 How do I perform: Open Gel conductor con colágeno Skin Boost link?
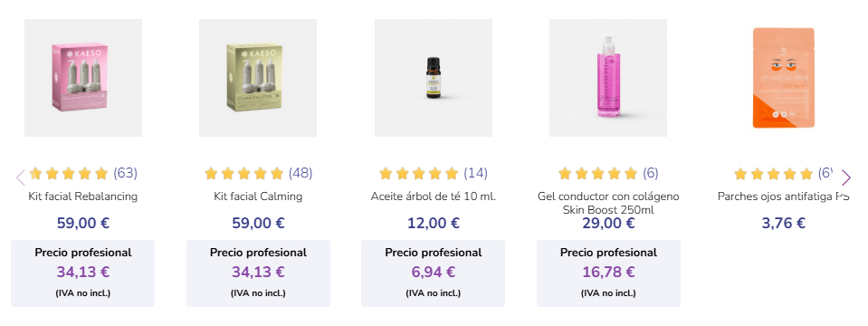(608, 203)
